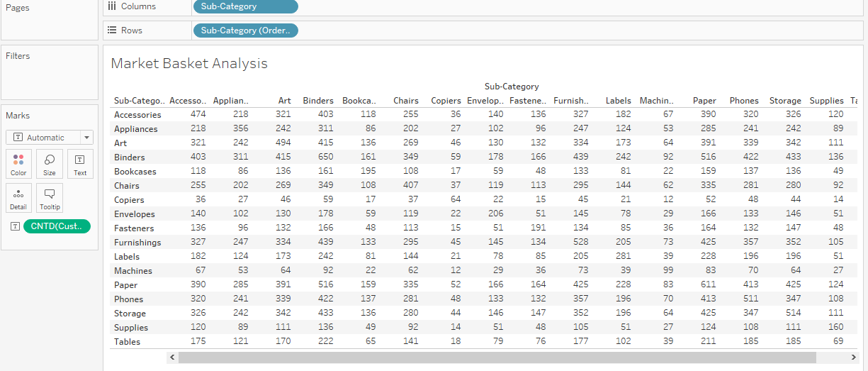Screen dimensions: 868x371
Task: Click the horizontal scrollbar thumb
Action: [x=497, y=358]
